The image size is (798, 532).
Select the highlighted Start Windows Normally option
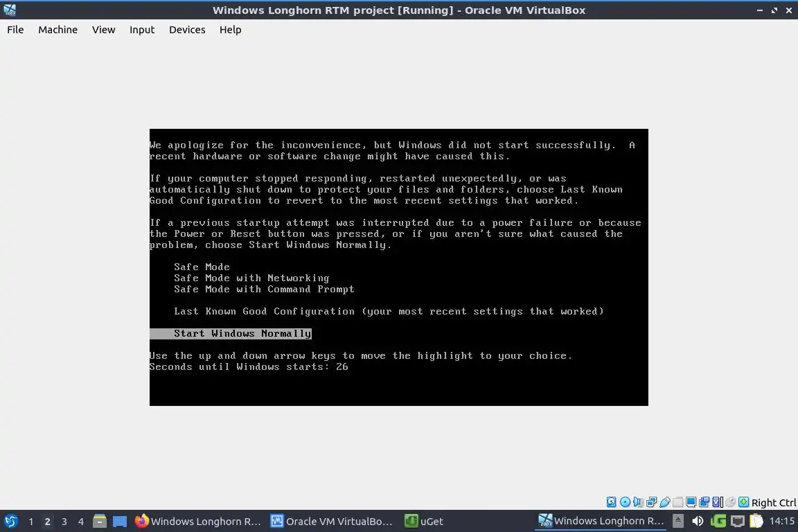coord(231,333)
